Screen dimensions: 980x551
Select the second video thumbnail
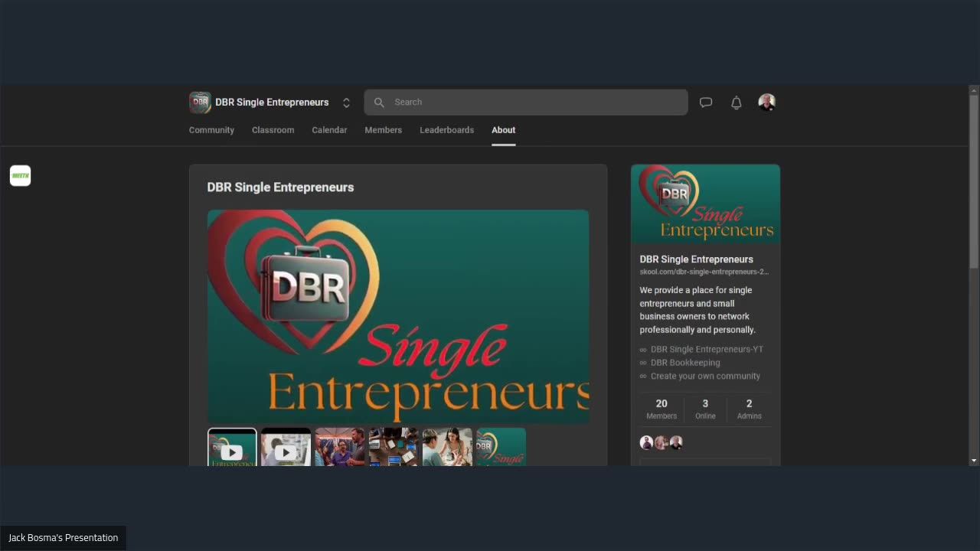click(x=286, y=447)
